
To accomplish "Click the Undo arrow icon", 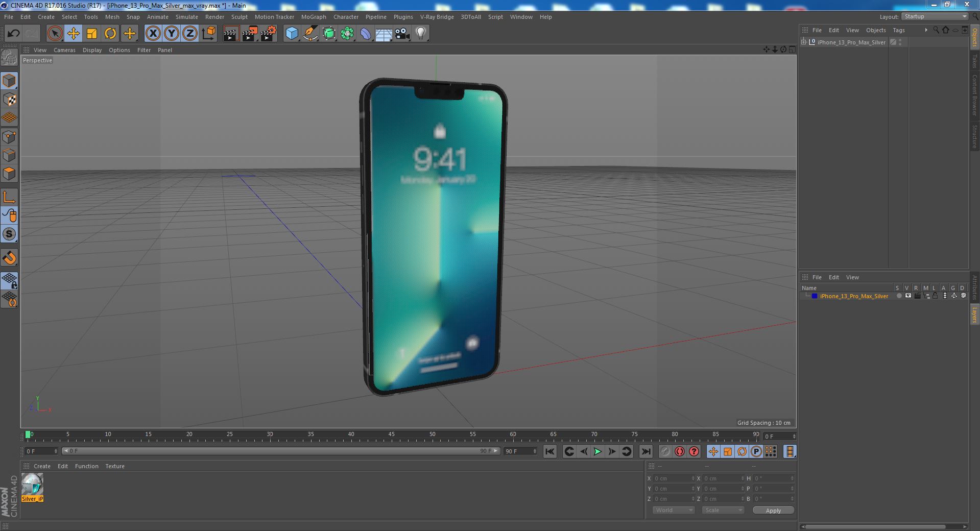I will (13, 34).
